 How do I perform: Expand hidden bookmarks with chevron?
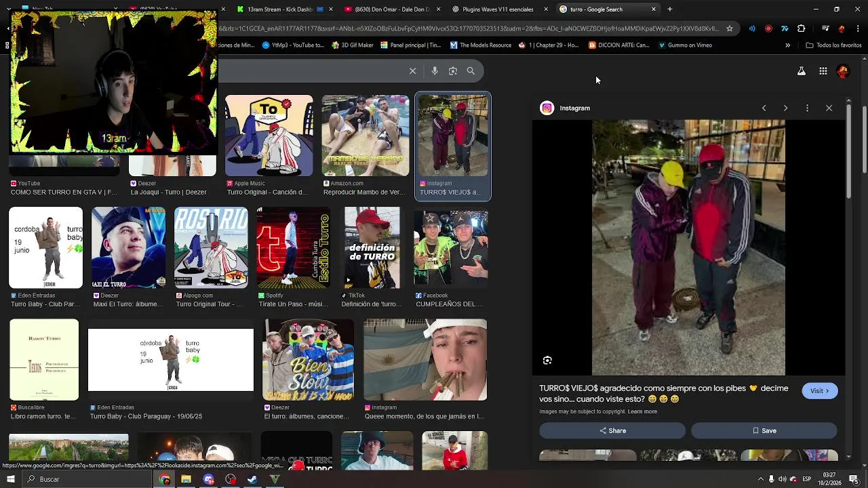(787, 45)
